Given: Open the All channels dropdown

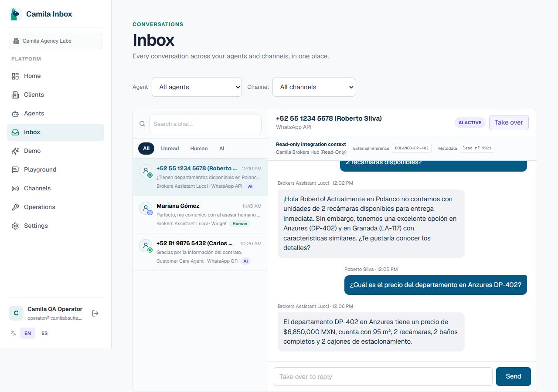Looking at the screenshot, I should click(x=314, y=87).
